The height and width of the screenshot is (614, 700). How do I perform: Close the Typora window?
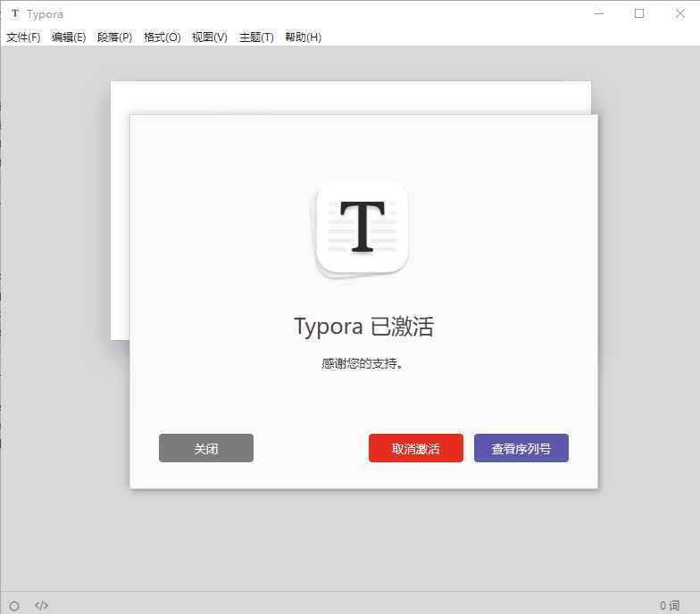click(680, 13)
